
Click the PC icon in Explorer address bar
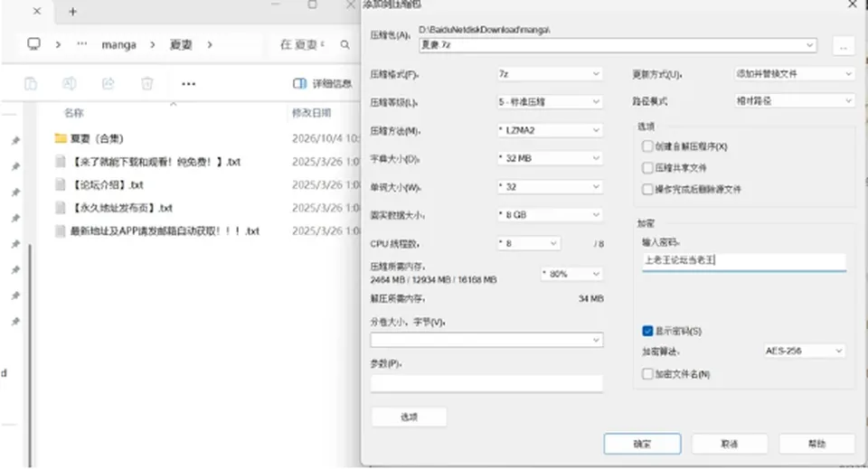[x=34, y=44]
